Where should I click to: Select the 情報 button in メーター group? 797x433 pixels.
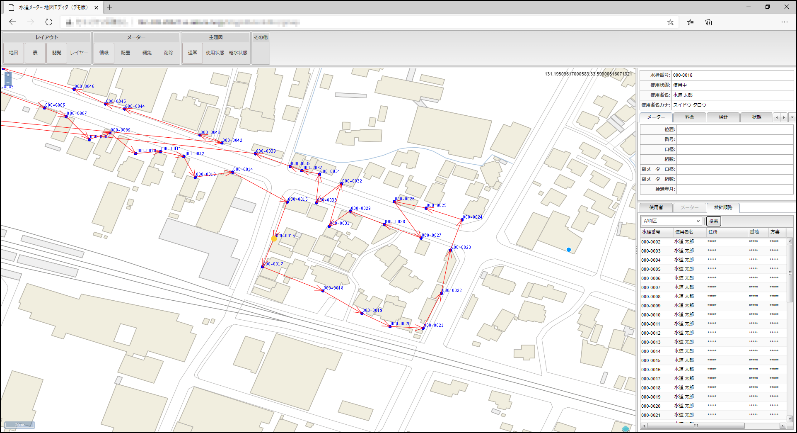point(104,53)
